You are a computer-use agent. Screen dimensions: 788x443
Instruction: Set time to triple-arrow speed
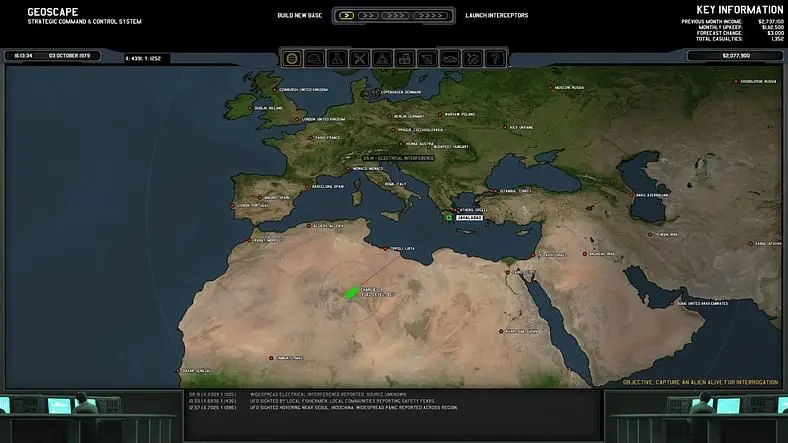coord(395,16)
